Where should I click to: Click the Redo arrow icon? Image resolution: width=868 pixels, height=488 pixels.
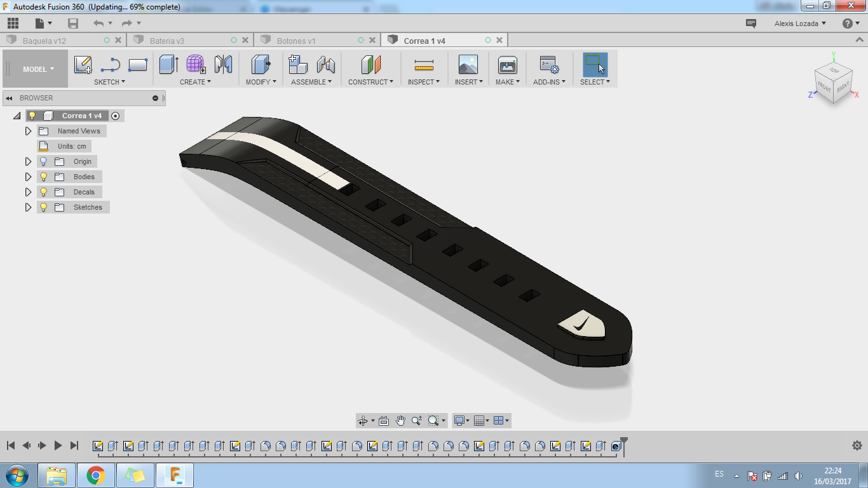127,24
